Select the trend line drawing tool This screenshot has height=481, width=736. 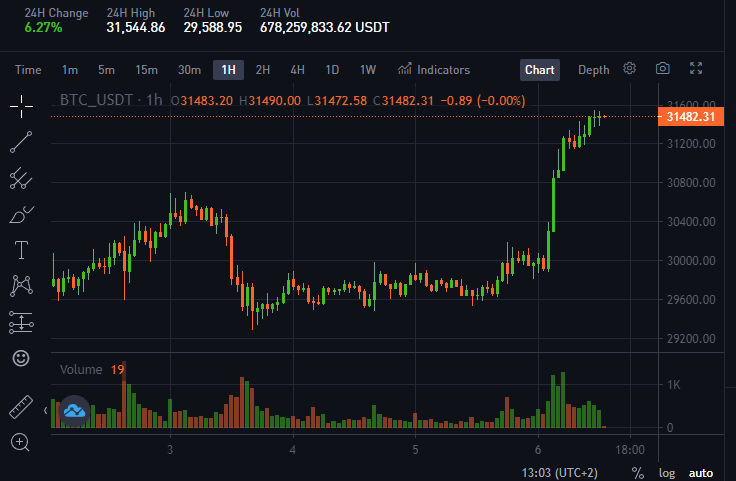tap(21, 142)
